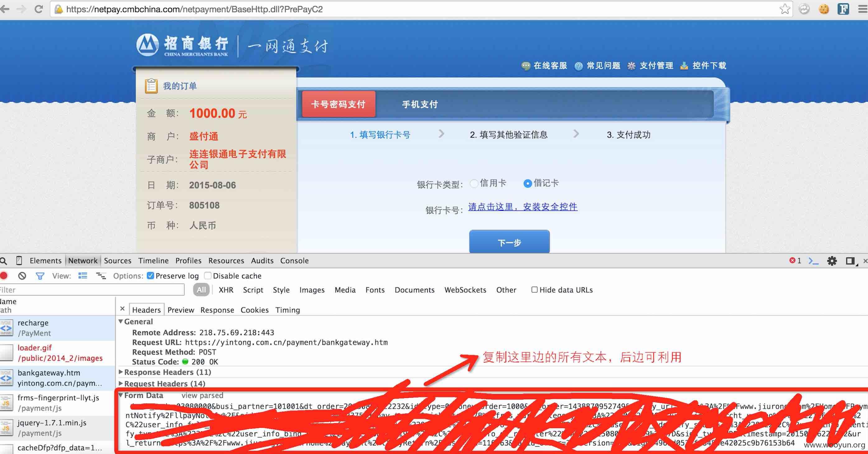Open the Chrome hamburger menu
Screen dimensions: 868x454
[x=863, y=9]
